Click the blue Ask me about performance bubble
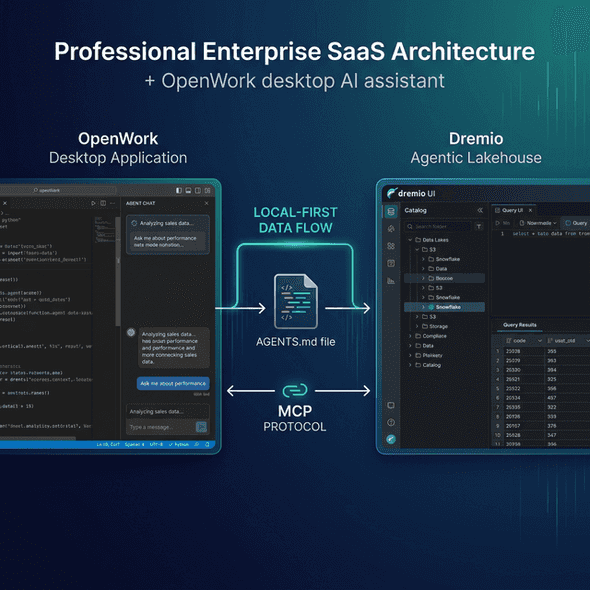The image size is (590, 590). point(173,383)
